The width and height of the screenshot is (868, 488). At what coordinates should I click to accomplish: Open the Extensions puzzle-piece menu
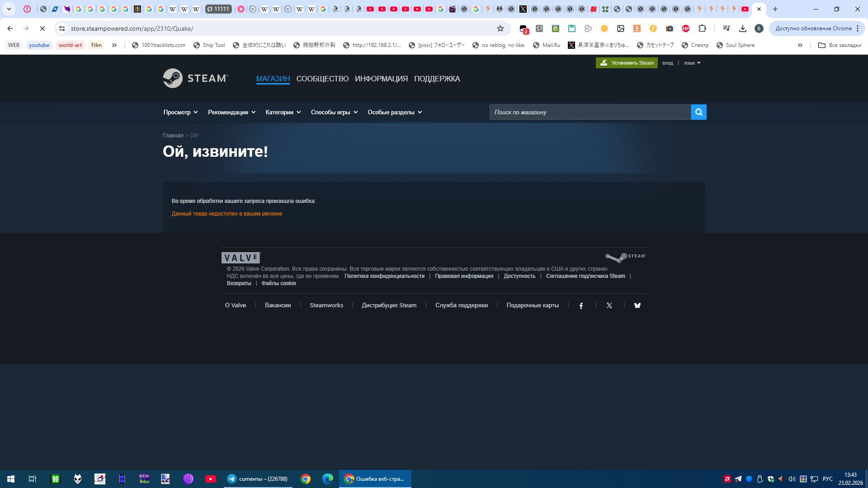point(702,28)
